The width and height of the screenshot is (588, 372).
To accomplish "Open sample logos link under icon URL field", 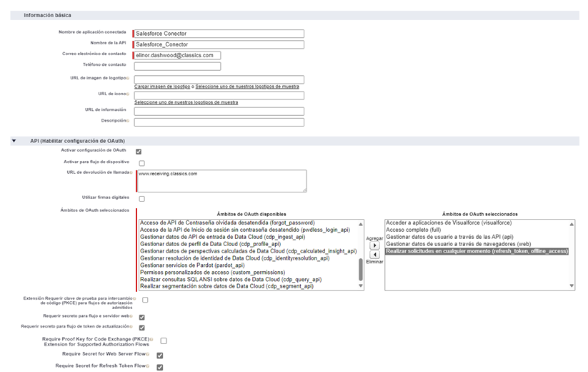I will point(186,102).
